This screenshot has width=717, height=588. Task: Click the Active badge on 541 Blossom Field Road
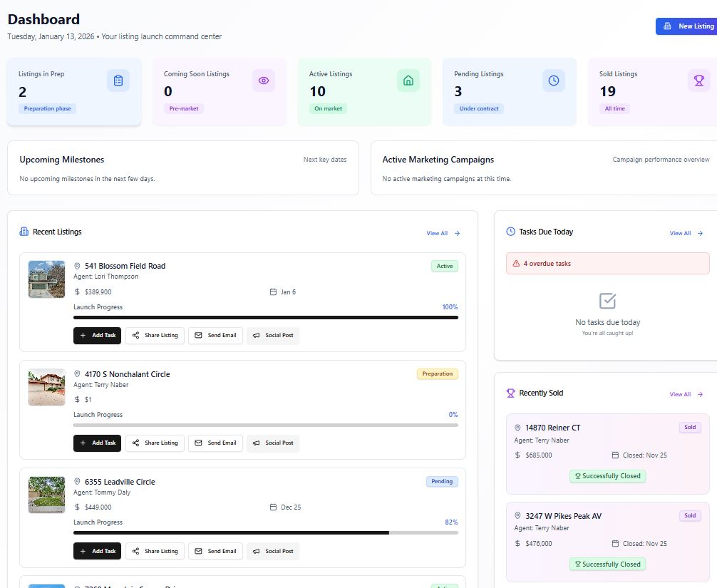pyautogui.click(x=445, y=266)
